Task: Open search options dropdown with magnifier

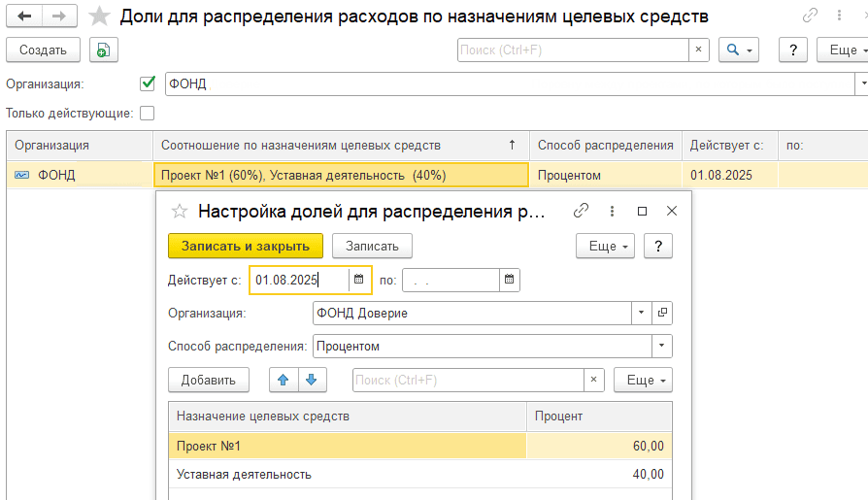Action: tap(738, 50)
